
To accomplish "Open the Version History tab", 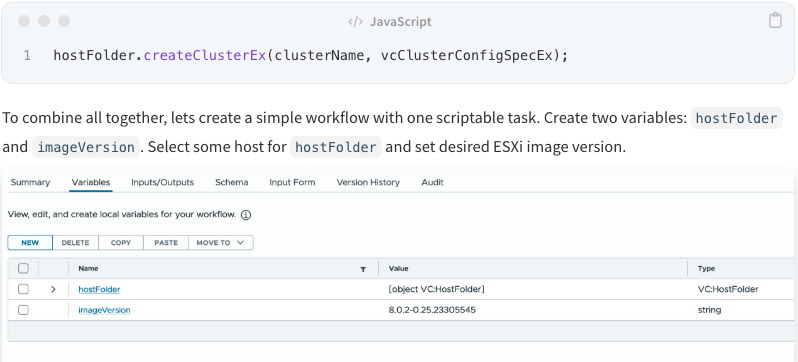I will pyautogui.click(x=368, y=182).
